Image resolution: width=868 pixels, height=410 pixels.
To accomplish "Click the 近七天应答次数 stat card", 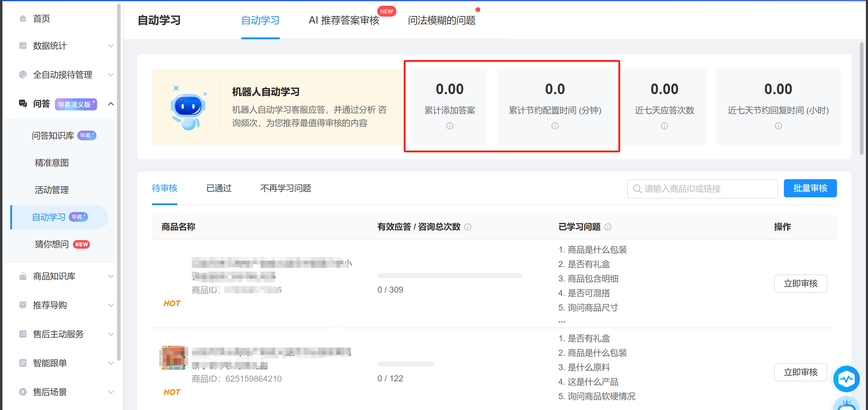I will pyautogui.click(x=664, y=107).
